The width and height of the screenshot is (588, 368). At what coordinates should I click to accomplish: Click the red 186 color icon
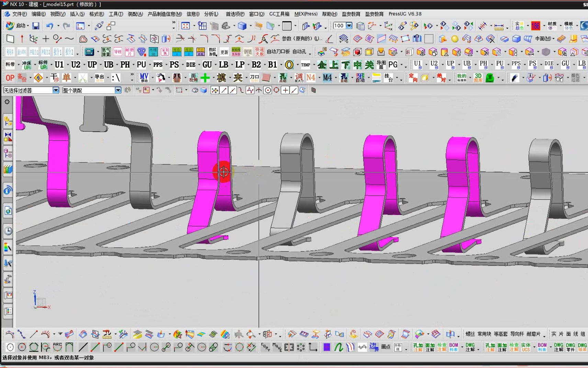pyautogui.click(x=535, y=26)
